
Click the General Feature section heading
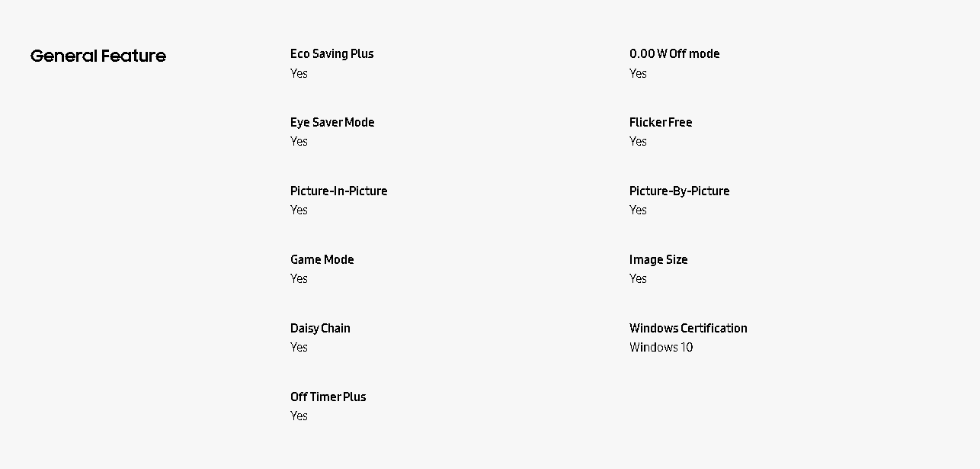[x=98, y=56]
